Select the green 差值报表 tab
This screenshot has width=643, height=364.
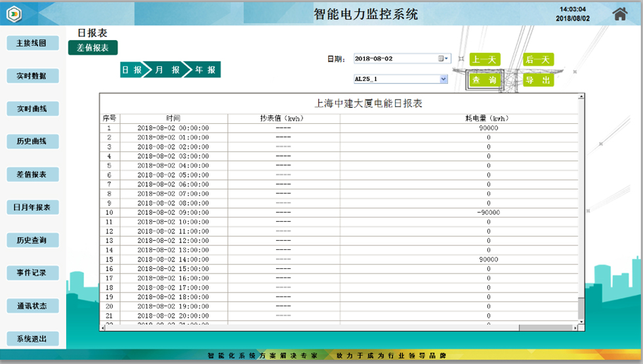pos(93,47)
